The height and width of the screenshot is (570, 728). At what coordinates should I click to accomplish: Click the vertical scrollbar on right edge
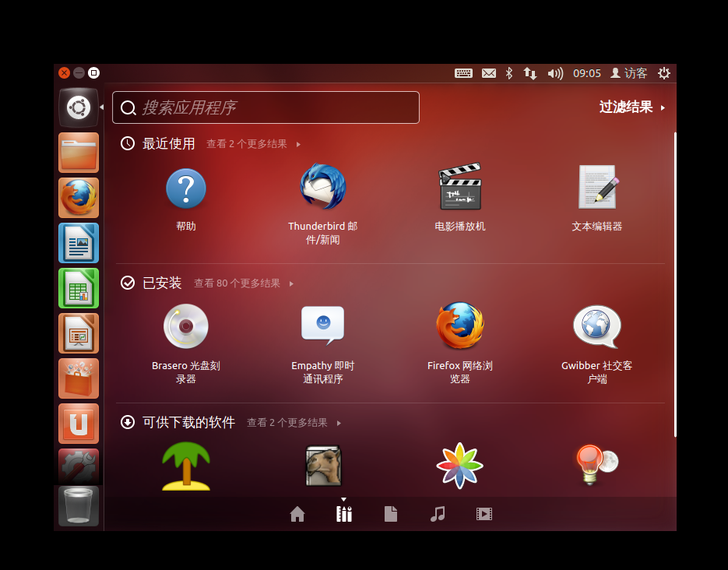tap(674, 284)
